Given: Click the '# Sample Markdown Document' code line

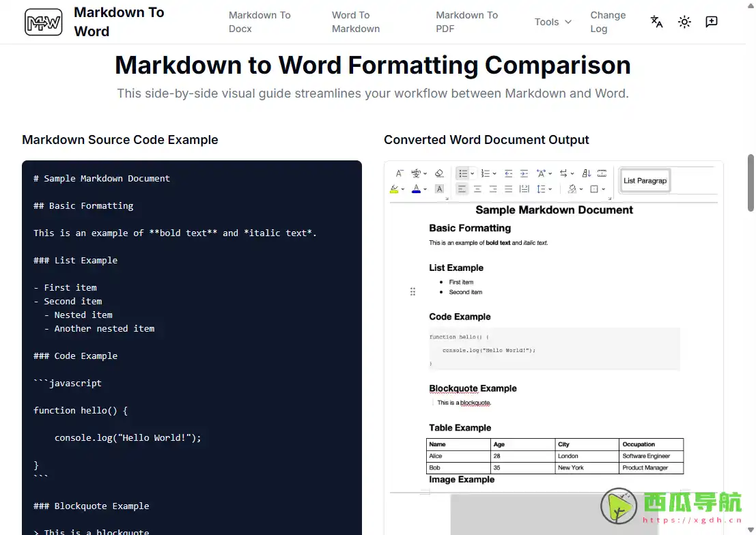Looking at the screenshot, I should 101,178.
